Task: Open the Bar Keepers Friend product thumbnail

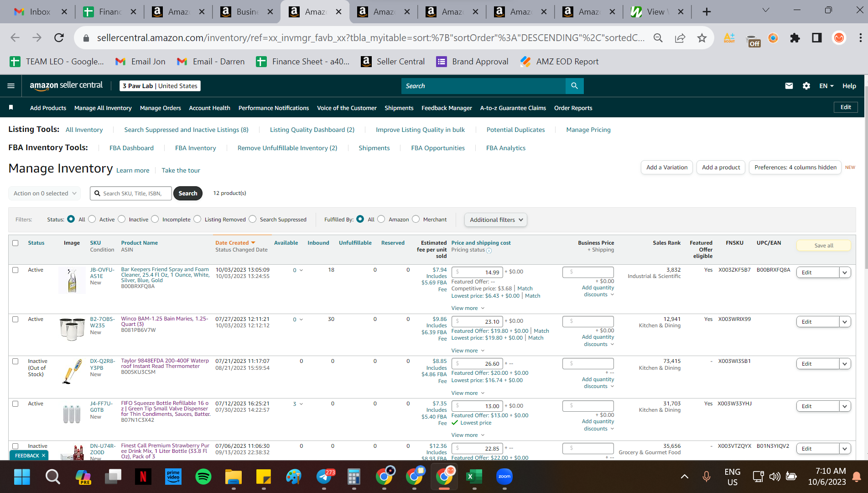Action: coord(72,280)
